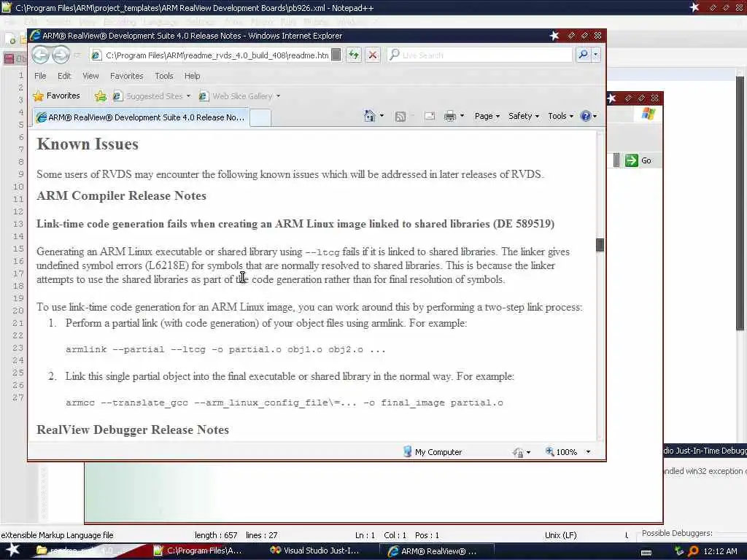Viewport: 747px width, 560px height.
Task: Click the IE page vertical scrollbar thumb
Action: [x=600, y=245]
